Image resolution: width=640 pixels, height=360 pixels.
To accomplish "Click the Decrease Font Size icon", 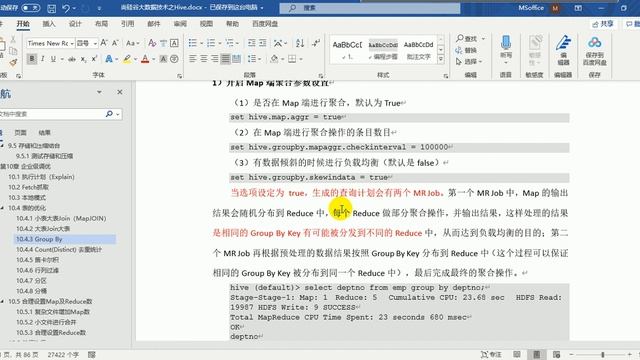I will point(115,43).
